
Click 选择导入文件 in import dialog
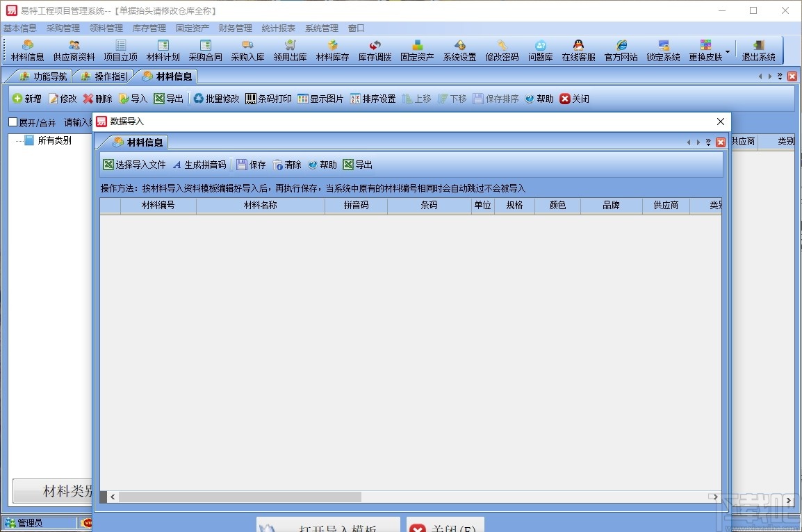[x=135, y=165]
